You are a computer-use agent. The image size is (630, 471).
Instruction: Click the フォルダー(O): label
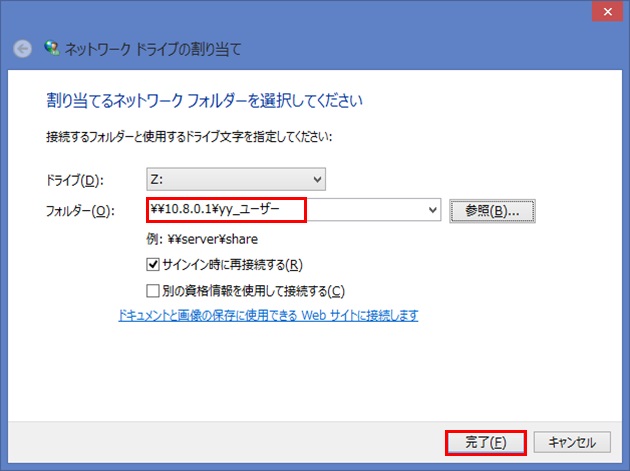(80, 211)
